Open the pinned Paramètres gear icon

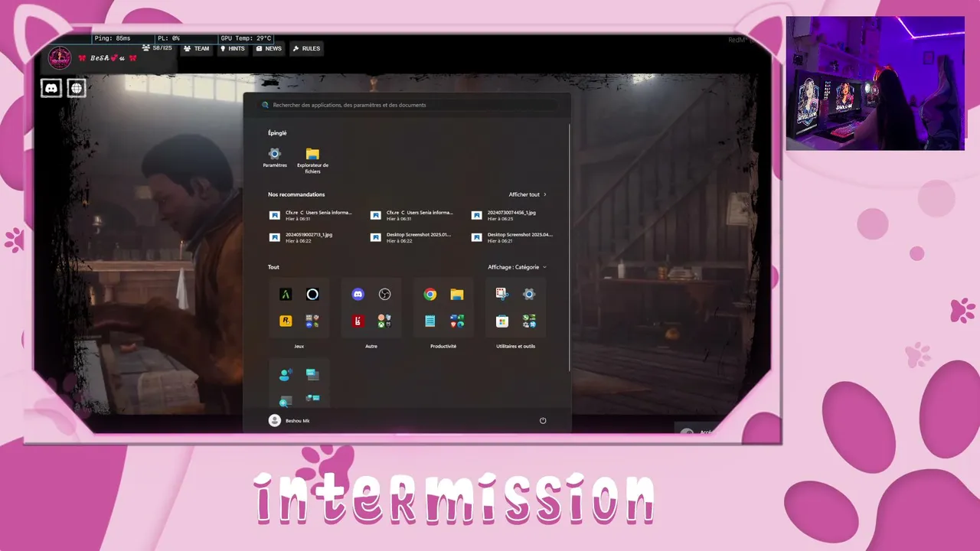[x=275, y=154]
